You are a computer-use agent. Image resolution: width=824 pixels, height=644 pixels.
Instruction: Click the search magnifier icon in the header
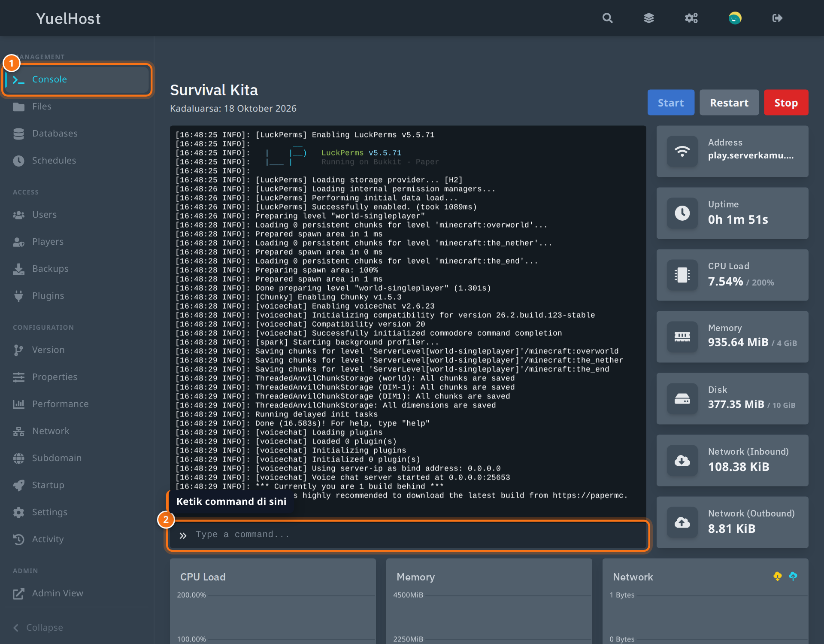(x=607, y=18)
